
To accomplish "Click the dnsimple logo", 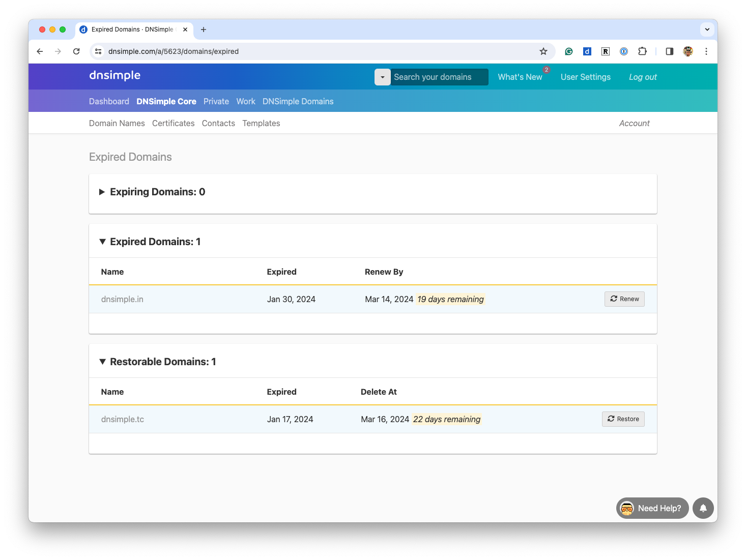I will pos(115,76).
